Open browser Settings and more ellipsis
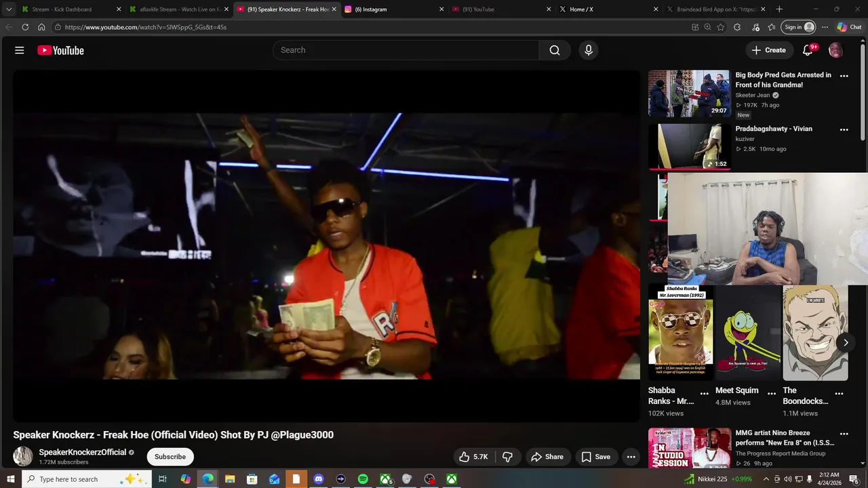 [825, 27]
